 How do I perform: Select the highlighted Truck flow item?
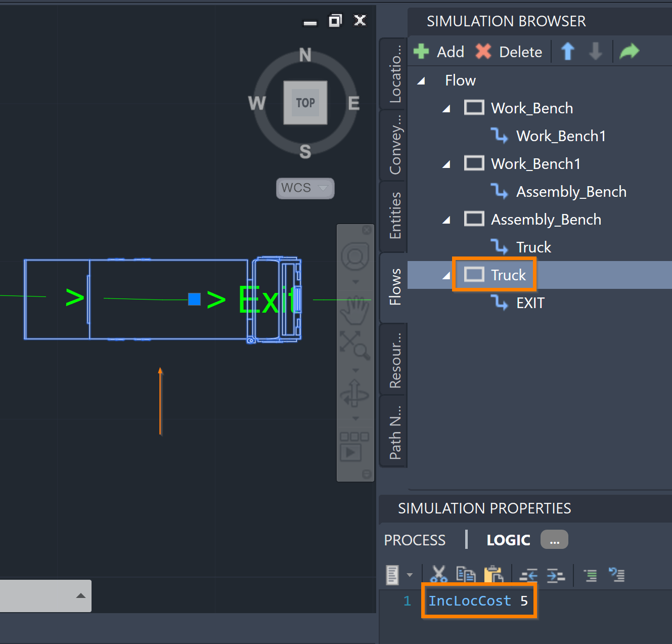click(508, 275)
